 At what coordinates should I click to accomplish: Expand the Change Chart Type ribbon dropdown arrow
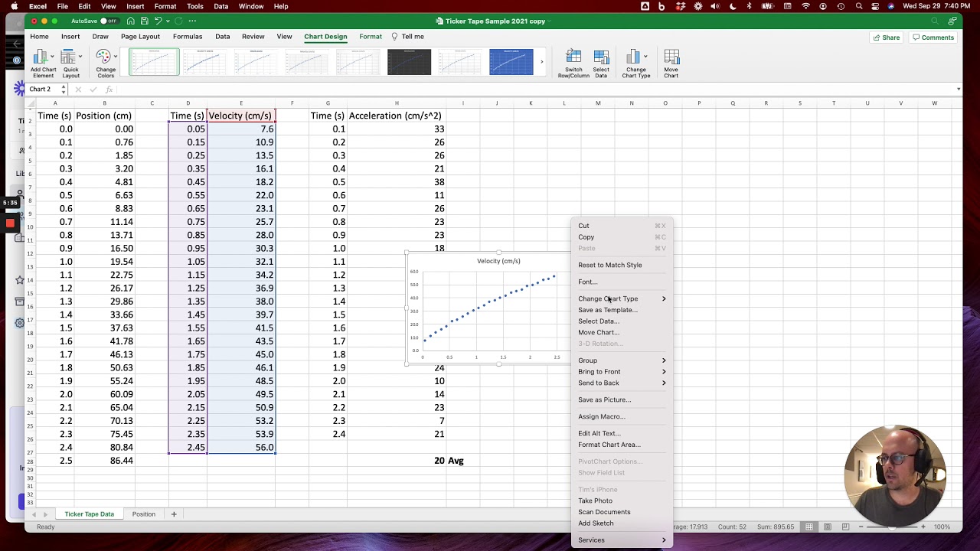tap(645, 57)
